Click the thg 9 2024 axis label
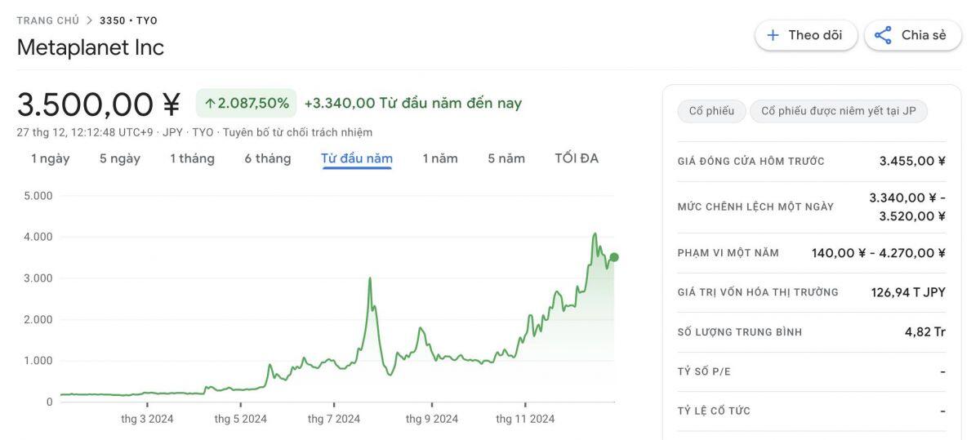The height and width of the screenshot is (440, 980). (432, 419)
